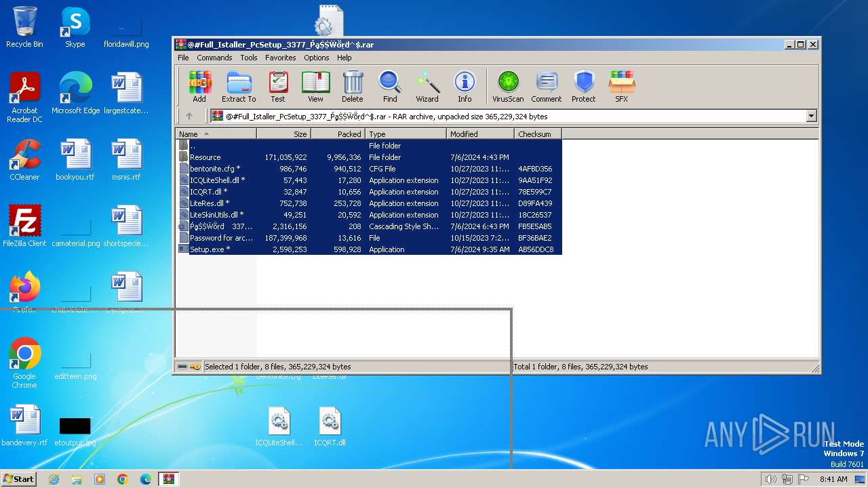Click the Info toolbar icon
The image size is (868, 488).
(465, 86)
